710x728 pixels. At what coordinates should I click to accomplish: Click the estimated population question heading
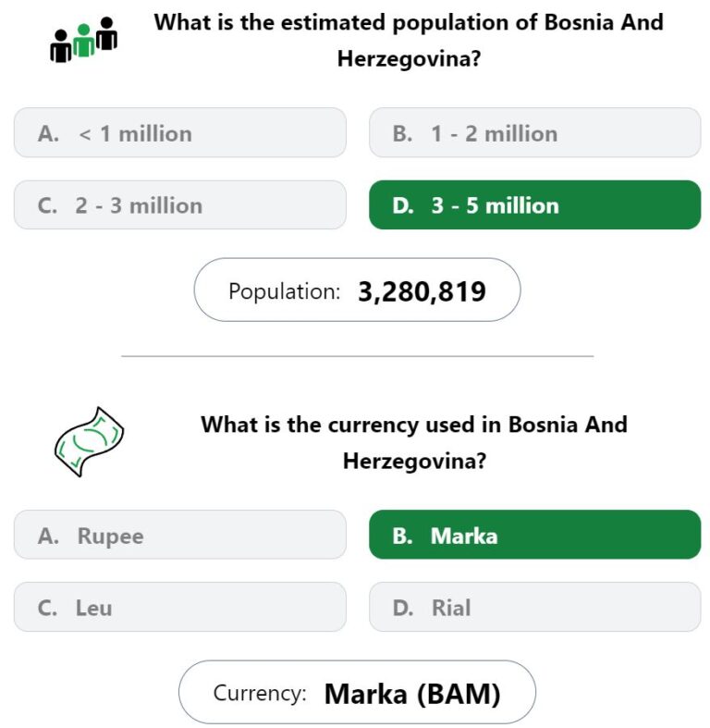click(409, 40)
